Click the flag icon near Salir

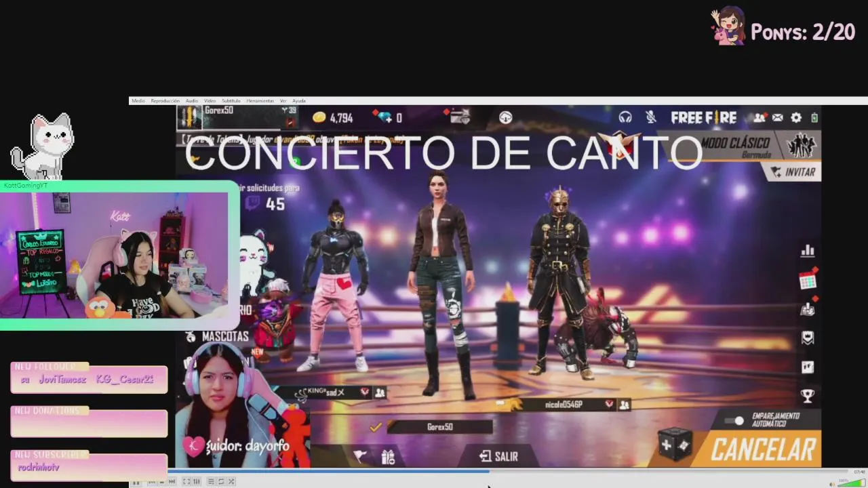(x=360, y=457)
